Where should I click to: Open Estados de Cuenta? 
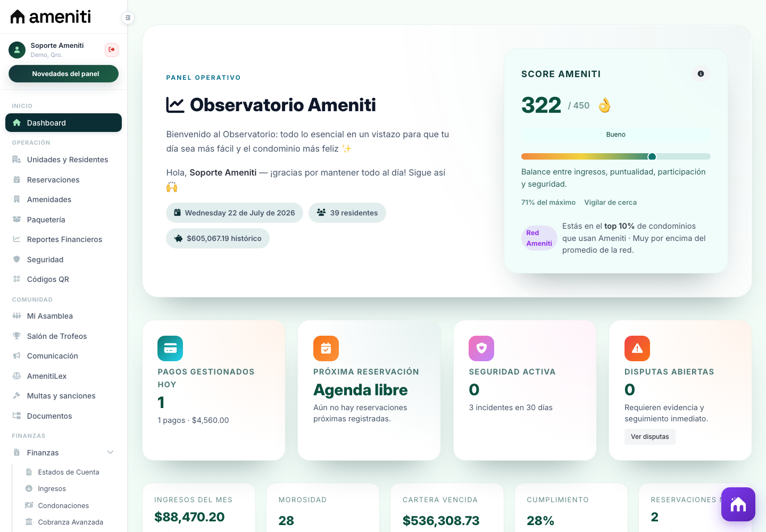point(68,472)
